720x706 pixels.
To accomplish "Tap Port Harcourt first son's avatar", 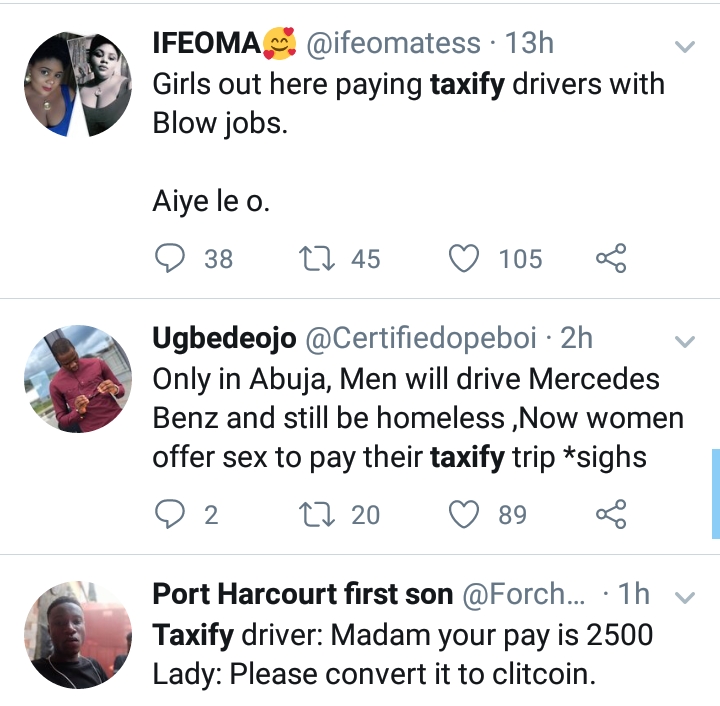I will point(77,634).
